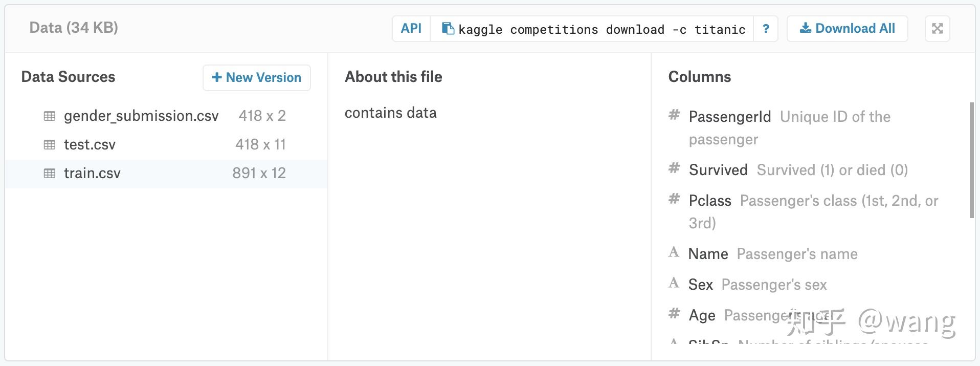Viewport: 980px width, 366px height.
Task: Click the fullscreen expand icon
Action: [x=937, y=29]
